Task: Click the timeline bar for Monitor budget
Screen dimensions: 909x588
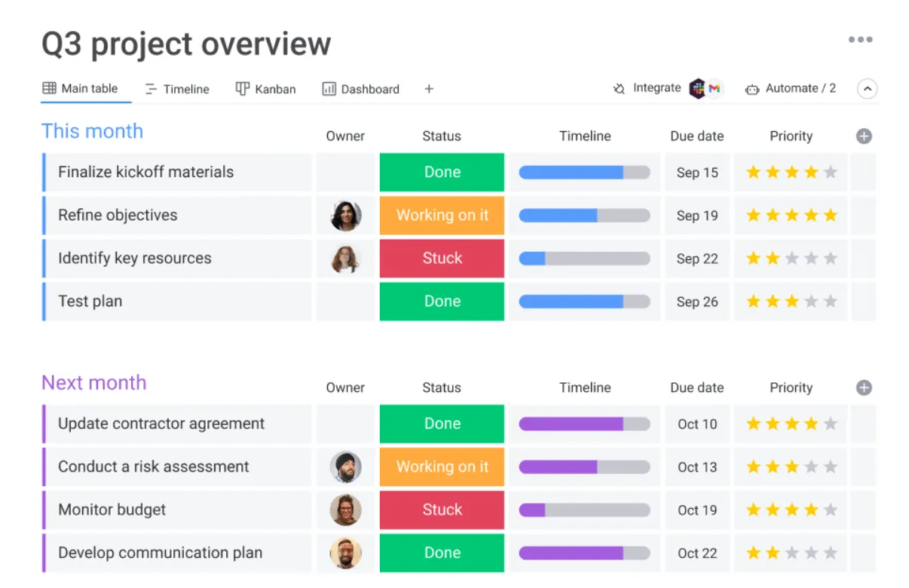Action: pos(584,510)
